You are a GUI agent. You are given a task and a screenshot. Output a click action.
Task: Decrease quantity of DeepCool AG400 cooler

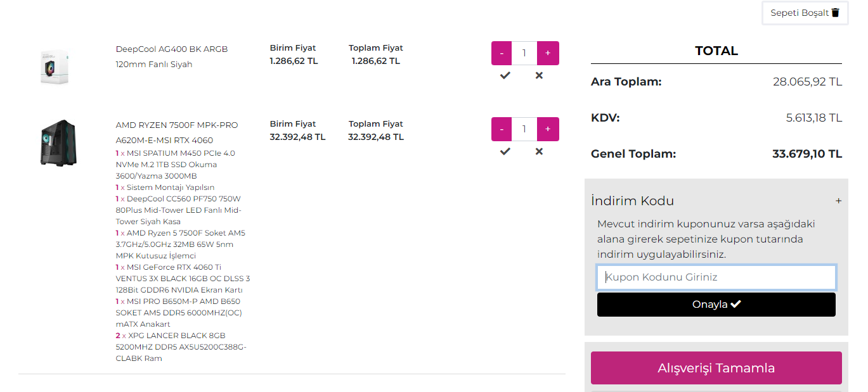click(502, 53)
